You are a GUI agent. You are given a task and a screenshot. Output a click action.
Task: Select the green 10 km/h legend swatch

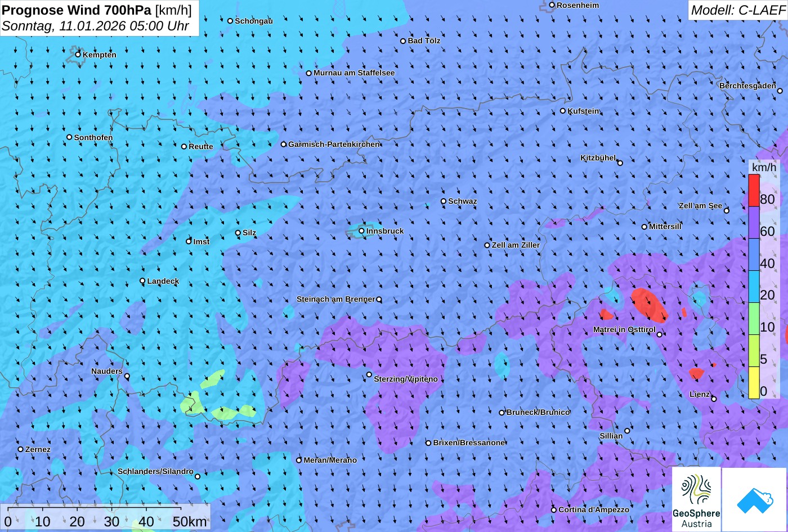[754, 319]
